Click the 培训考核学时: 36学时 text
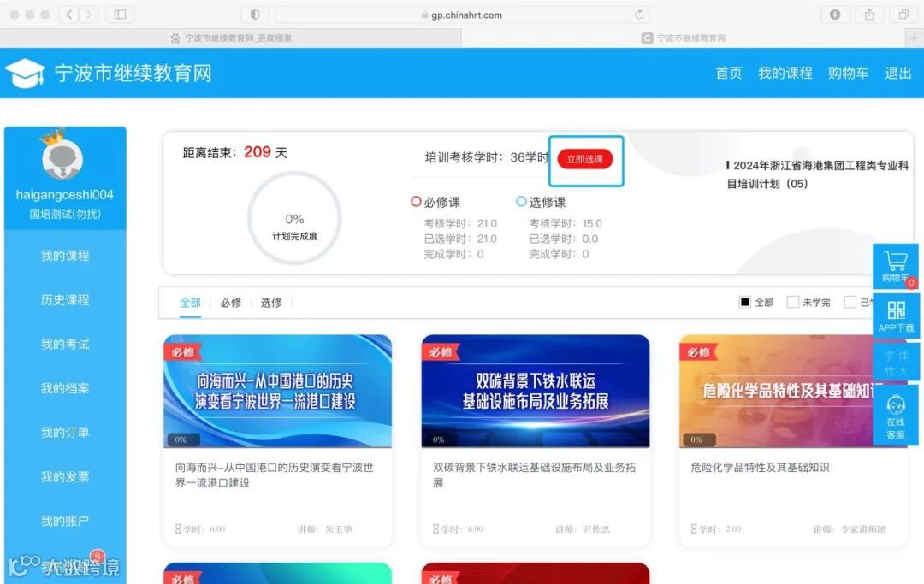The height and width of the screenshot is (584, 924). pos(487,158)
